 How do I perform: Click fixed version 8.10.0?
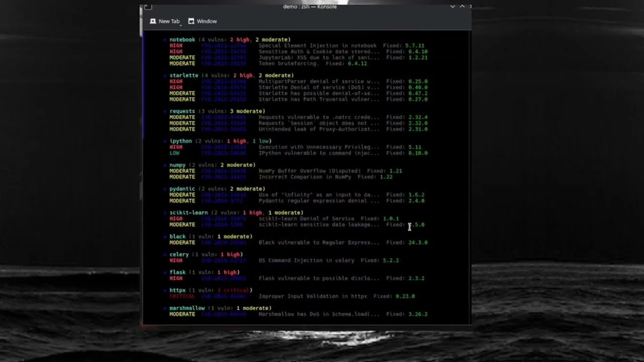click(418, 153)
